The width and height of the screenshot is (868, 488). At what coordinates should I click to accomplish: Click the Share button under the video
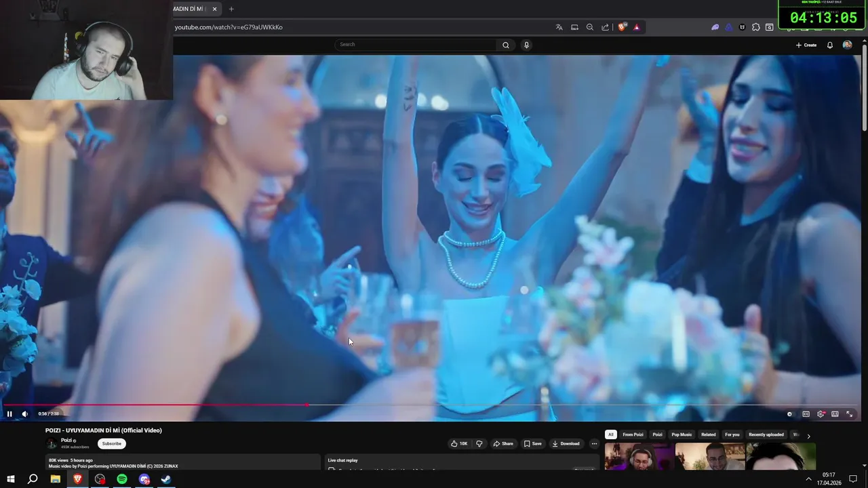tap(503, 444)
